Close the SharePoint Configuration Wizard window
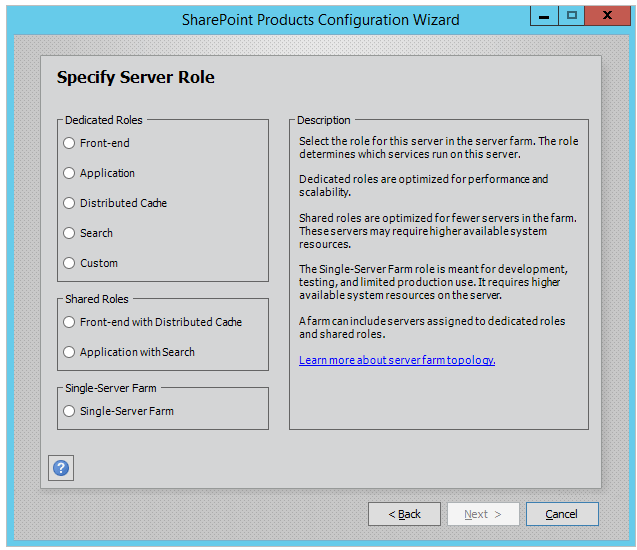 607,16
